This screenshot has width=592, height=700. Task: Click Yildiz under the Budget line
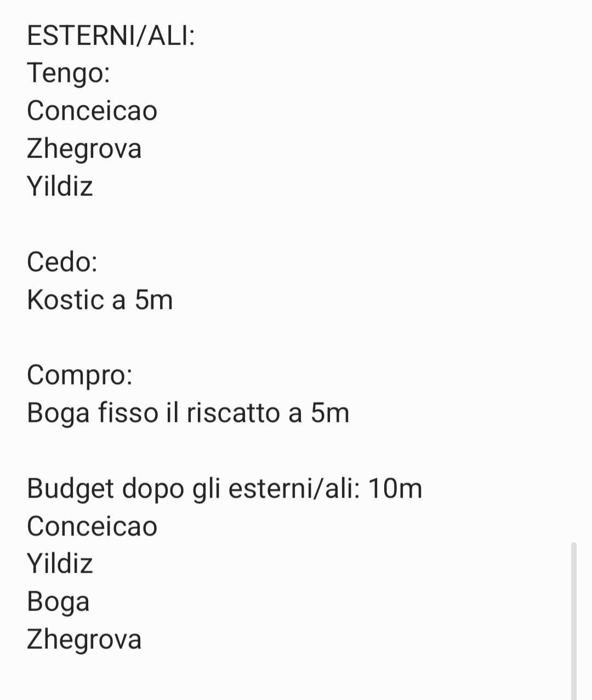point(60,564)
